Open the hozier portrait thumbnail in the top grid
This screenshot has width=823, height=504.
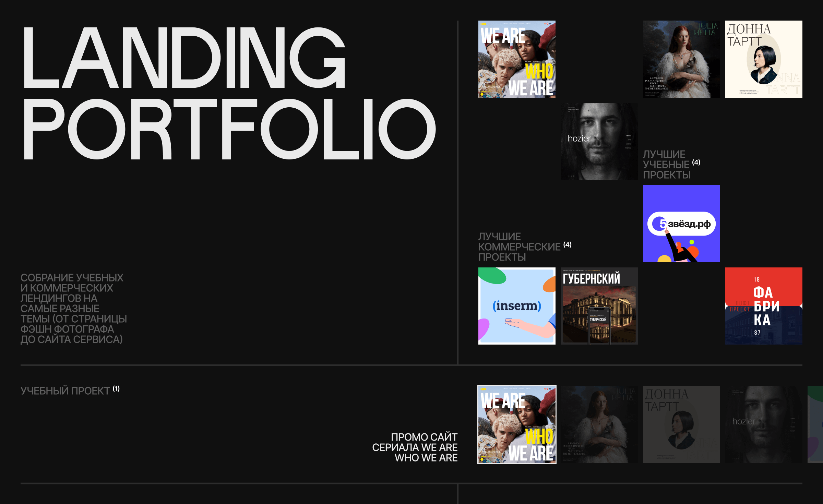[x=599, y=141]
